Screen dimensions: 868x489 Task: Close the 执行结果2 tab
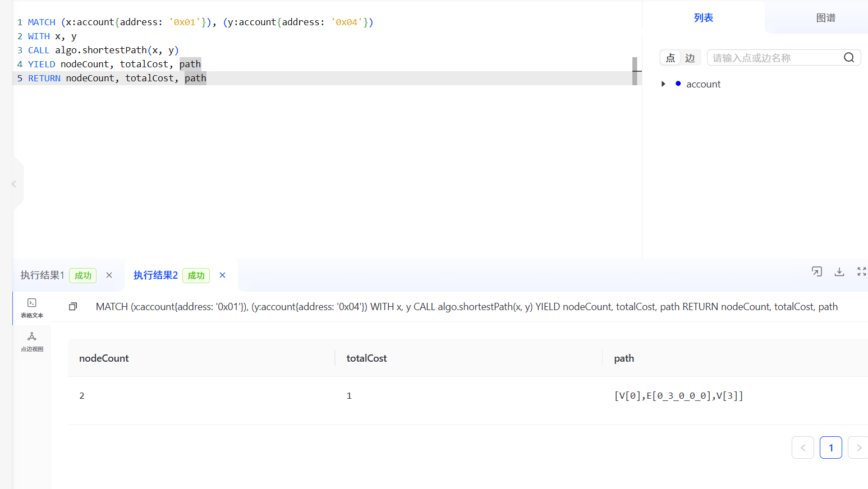pos(223,275)
